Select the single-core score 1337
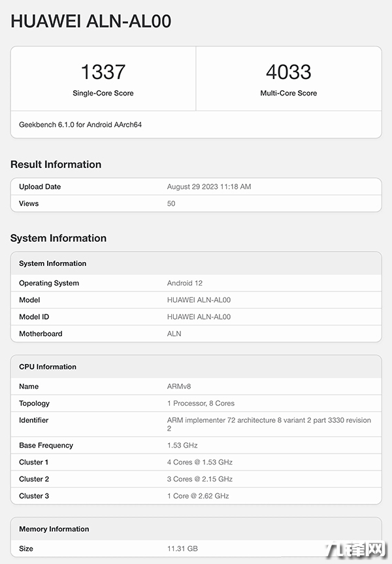 pyautogui.click(x=103, y=71)
